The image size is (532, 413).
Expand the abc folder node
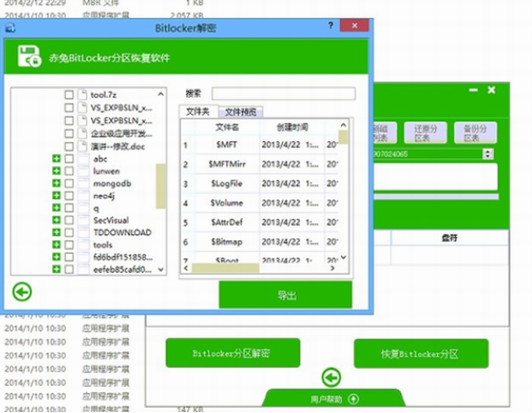[56, 158]
